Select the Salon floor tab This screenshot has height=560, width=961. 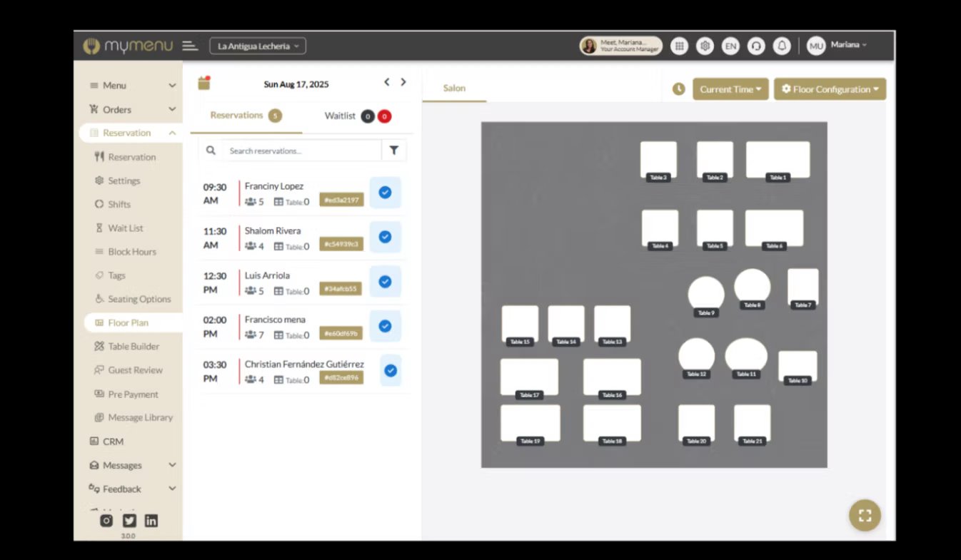454,88
